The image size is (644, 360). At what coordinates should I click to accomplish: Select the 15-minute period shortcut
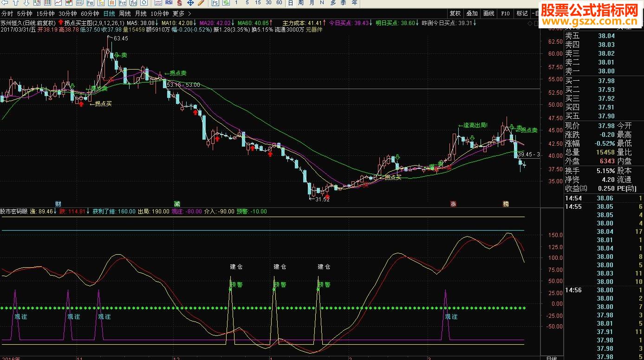258,3
